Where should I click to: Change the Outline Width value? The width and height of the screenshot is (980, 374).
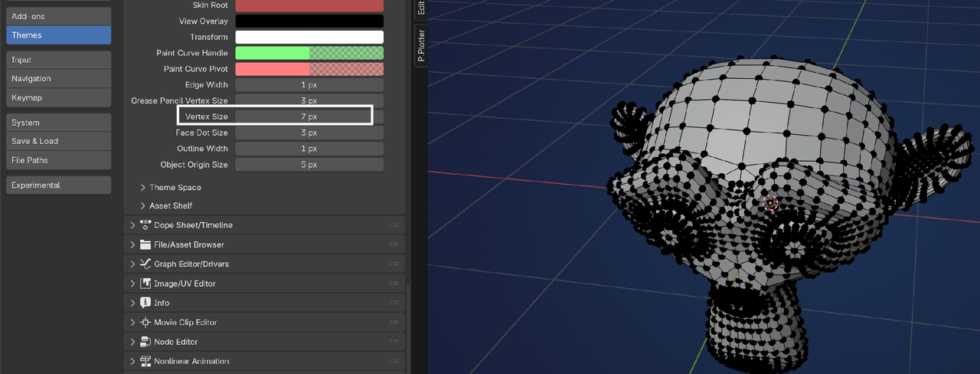(x=309, y=149)
